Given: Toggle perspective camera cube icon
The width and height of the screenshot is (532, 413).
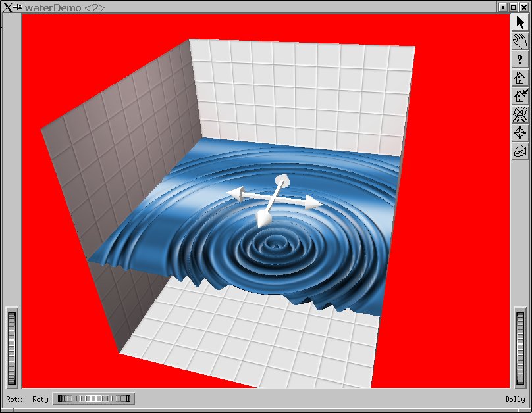Looking at the screenshot, I should pos(519,151).
